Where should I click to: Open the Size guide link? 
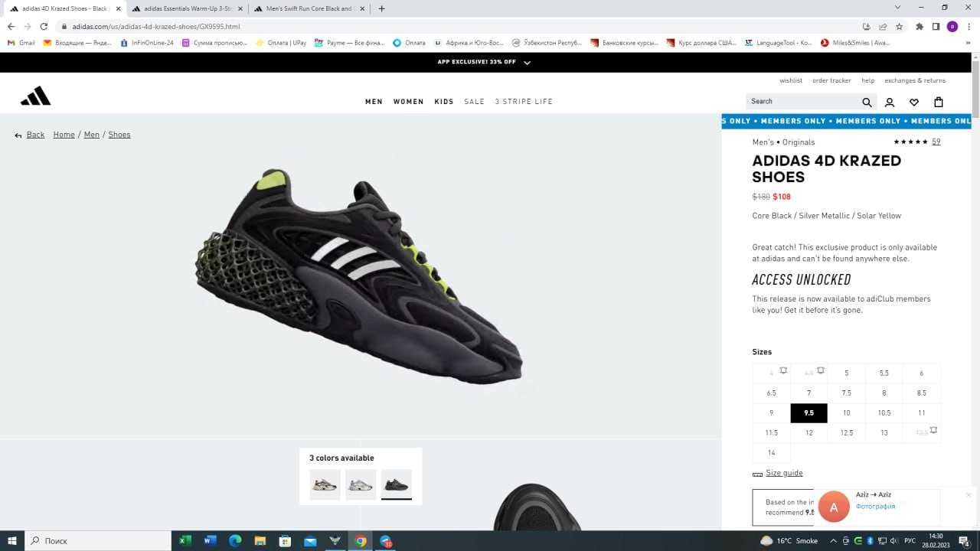click(x=784, y=473)
